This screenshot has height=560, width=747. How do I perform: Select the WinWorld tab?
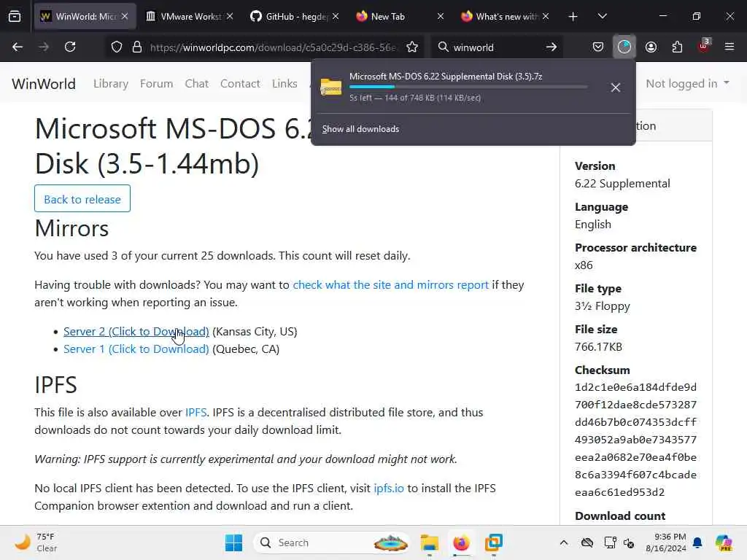[85, 17]
